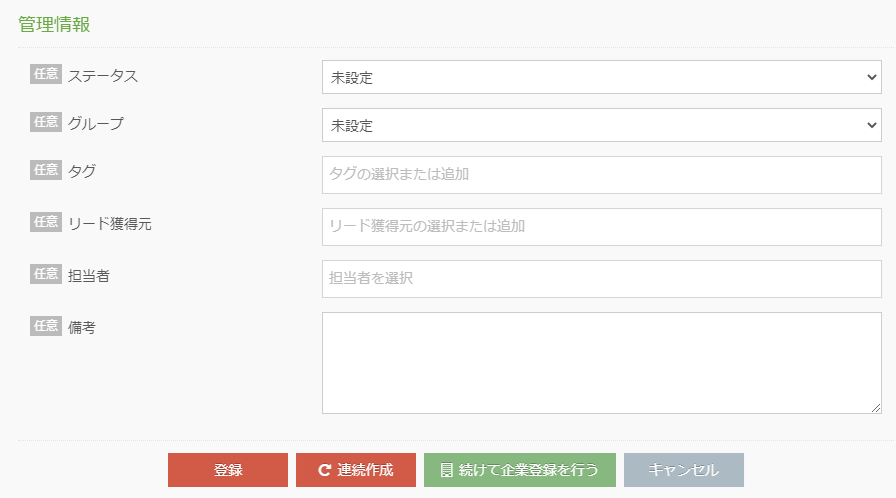Click the 連続作成 button

click(x=356, y=470)
